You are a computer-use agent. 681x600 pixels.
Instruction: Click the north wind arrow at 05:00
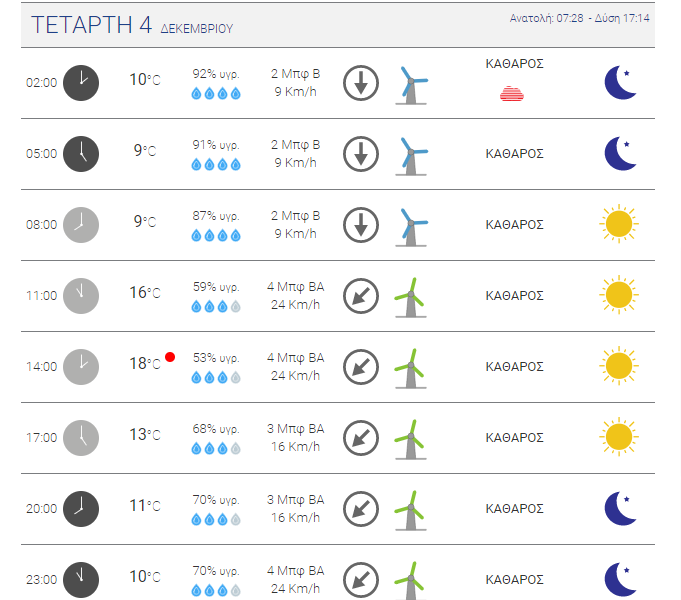361,154
